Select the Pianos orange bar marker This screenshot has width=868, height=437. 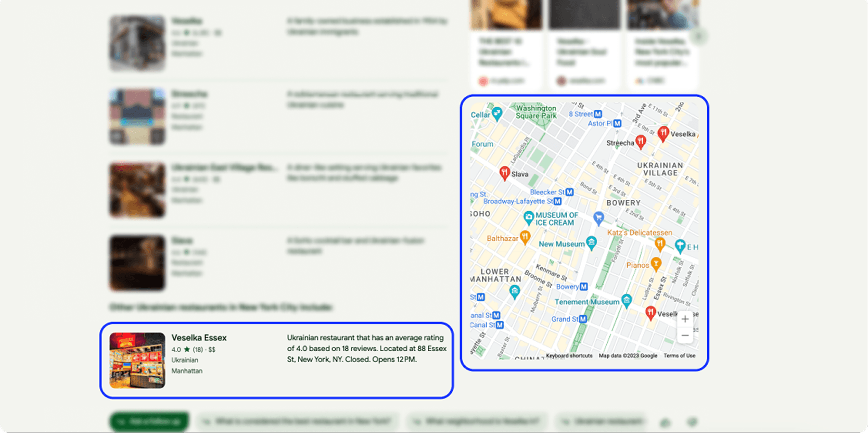point(656,264)
